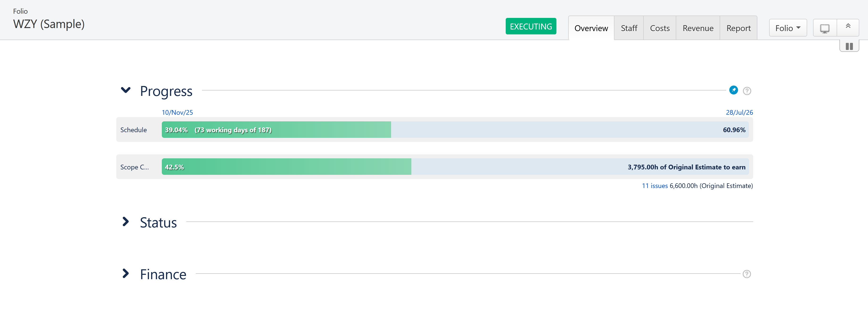Expand the Finance section
Image resolution: width=868 pixels, height=311 pixels.
126,274
